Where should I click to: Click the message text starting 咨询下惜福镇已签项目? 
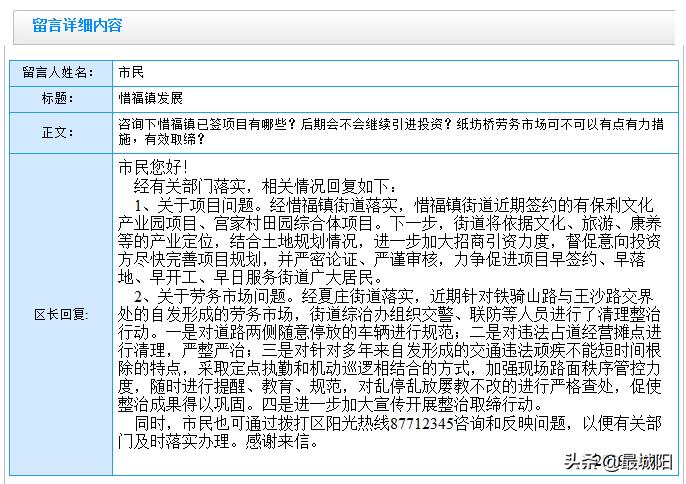click(x=391, y=132)
